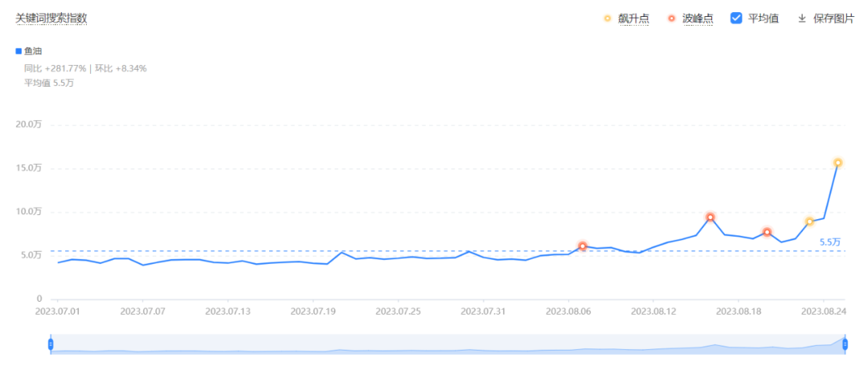
Task: Uncheck the 平均值 checkbox
Action: pyautogui.click(x=736, y=18)
